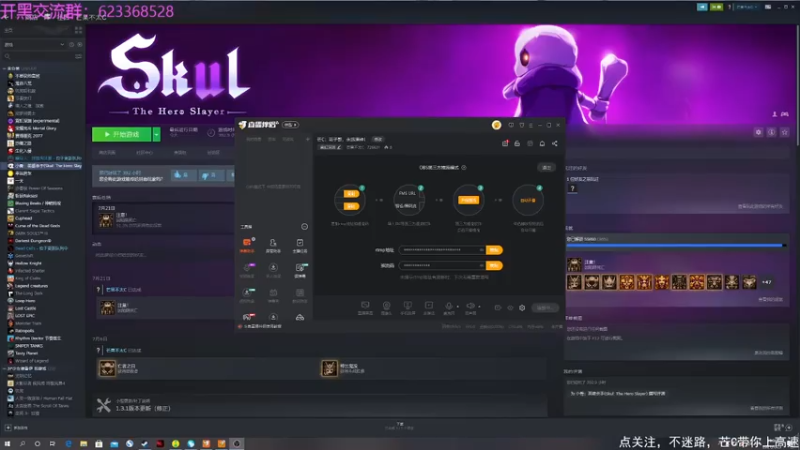
Task: Reveal the hidden rtmp address with the eye icon
Action: pyautogui.click(x=481, y=250)
